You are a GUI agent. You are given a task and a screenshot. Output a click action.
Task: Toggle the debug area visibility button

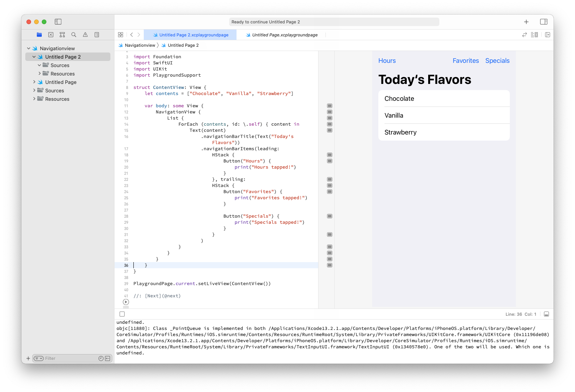(x=546, y=314)
